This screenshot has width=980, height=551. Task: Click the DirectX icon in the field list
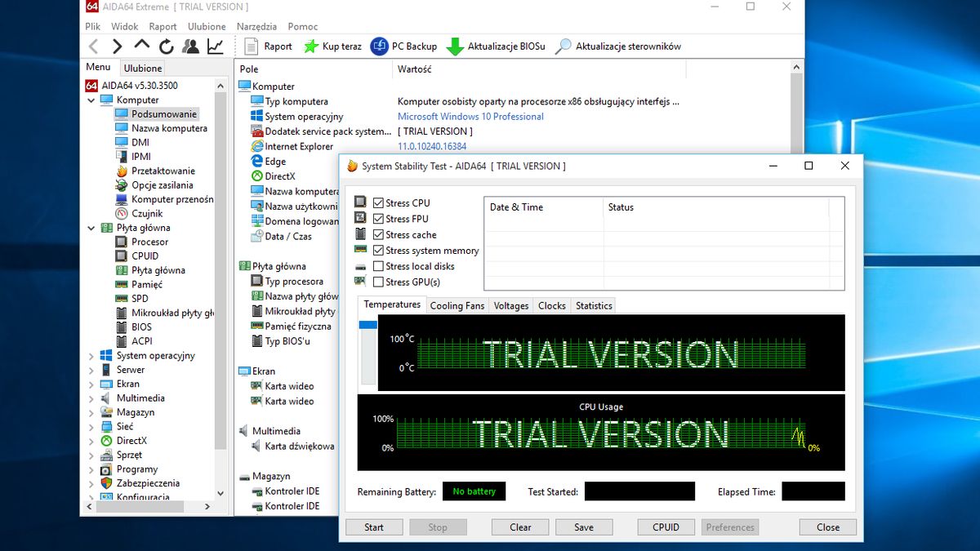pos(257,176)
